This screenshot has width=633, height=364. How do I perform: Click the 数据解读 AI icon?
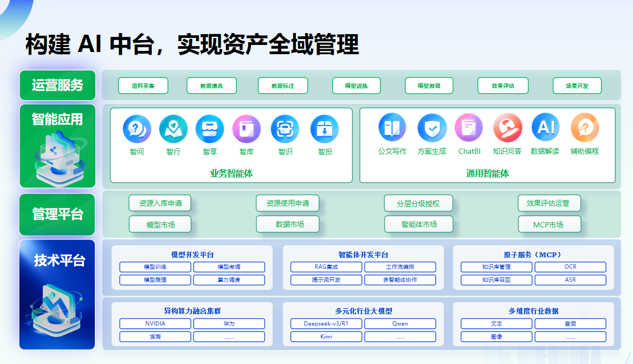[x=545, y=127]
